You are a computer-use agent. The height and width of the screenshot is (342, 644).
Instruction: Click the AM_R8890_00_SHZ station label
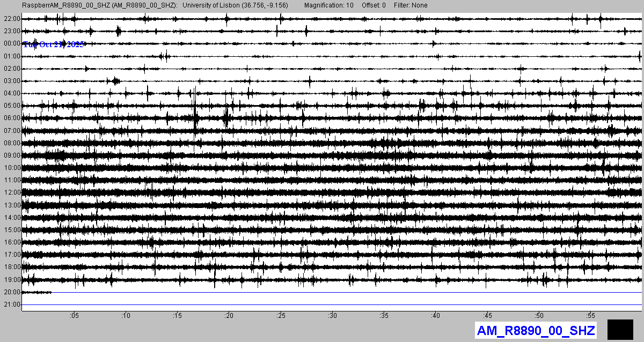coord(536,331)
